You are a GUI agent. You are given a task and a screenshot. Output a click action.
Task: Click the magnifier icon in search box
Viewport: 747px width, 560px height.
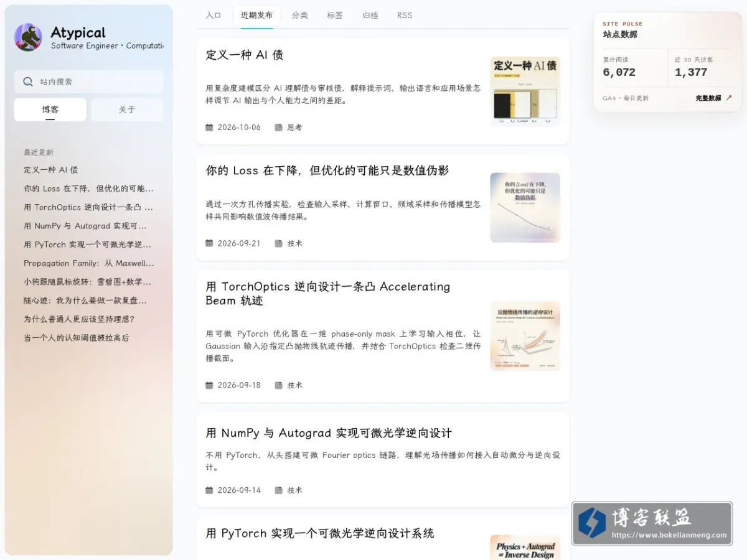[x=28, y=82]
